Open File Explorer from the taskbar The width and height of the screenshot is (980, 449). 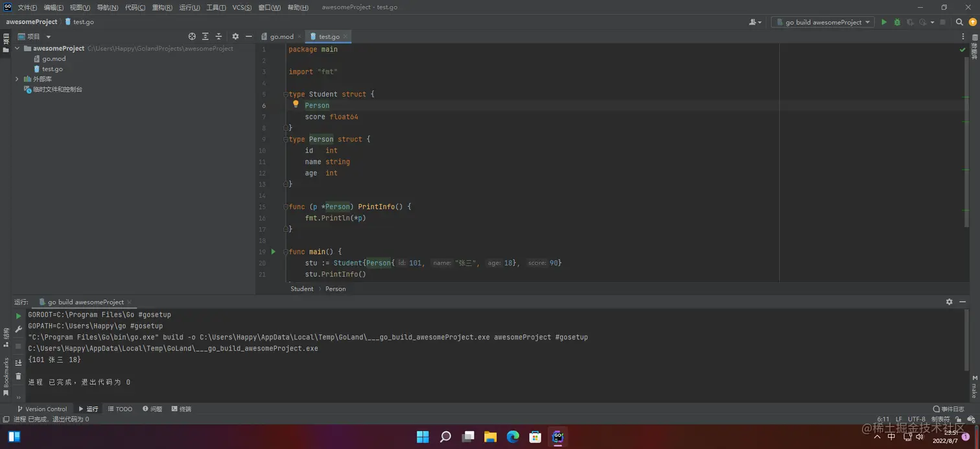[x=490, y=437]
